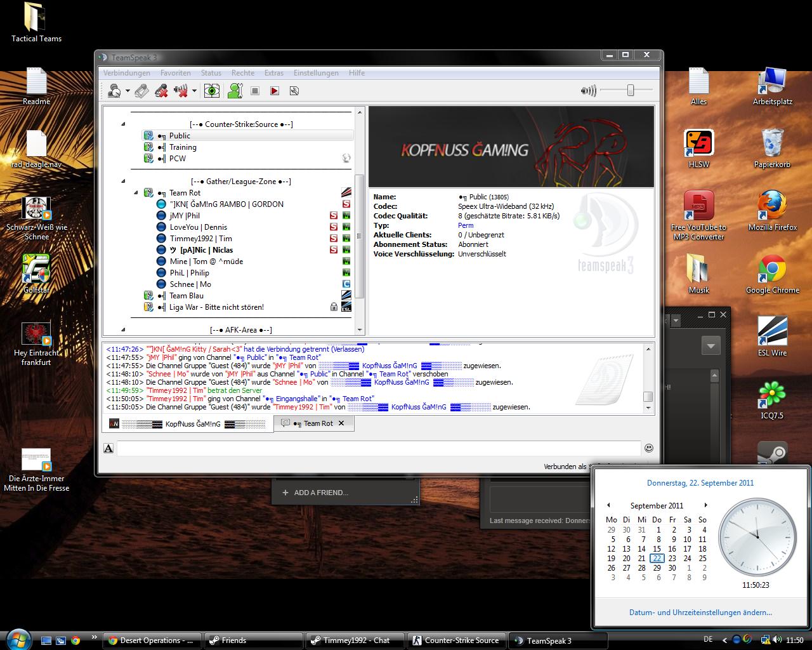Open the Verbindungen menu

pyautogui.click(x=127, y=73)
